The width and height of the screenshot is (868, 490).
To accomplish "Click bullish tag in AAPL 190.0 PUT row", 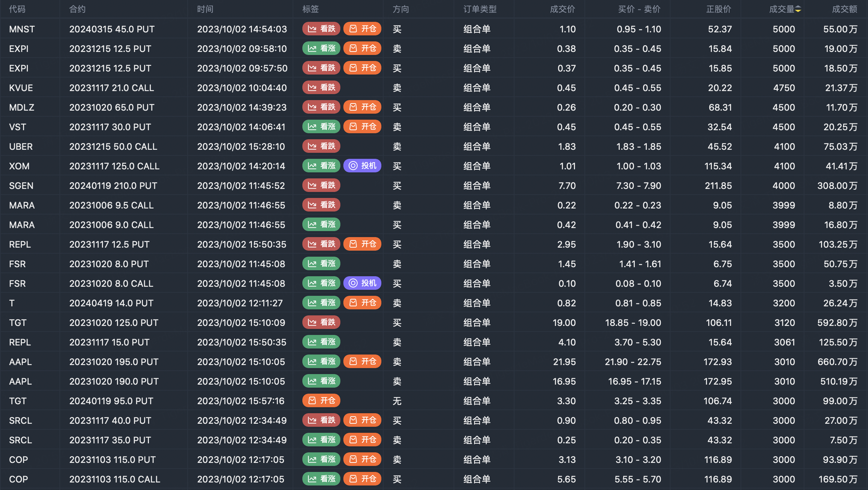I will pyautogui.click(x=321, y=381).
